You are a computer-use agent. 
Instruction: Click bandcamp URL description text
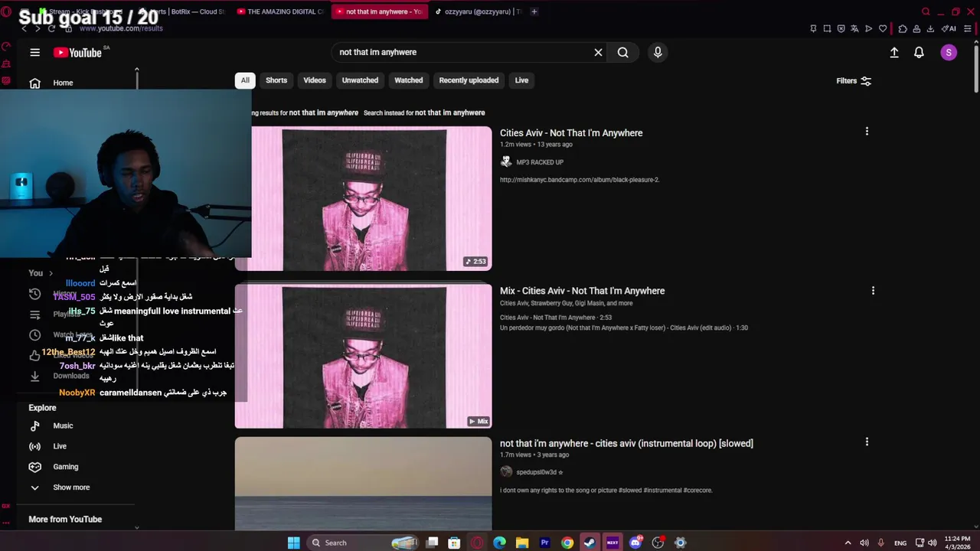point(580,180)
